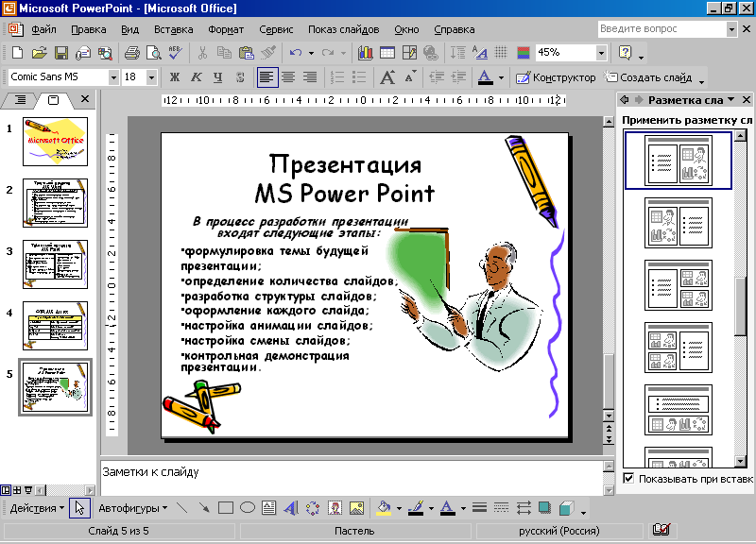Toggle Underline formatting (Ч)
The image size is (756, 544).
[218, 77]
